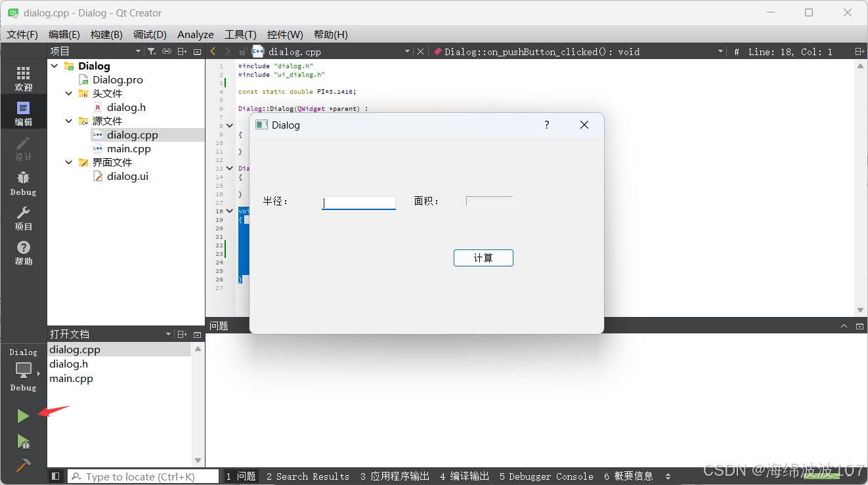Click the lock icon beside dialog.cpp
Viewport: 868px width, 485px height.
[242, 51]
